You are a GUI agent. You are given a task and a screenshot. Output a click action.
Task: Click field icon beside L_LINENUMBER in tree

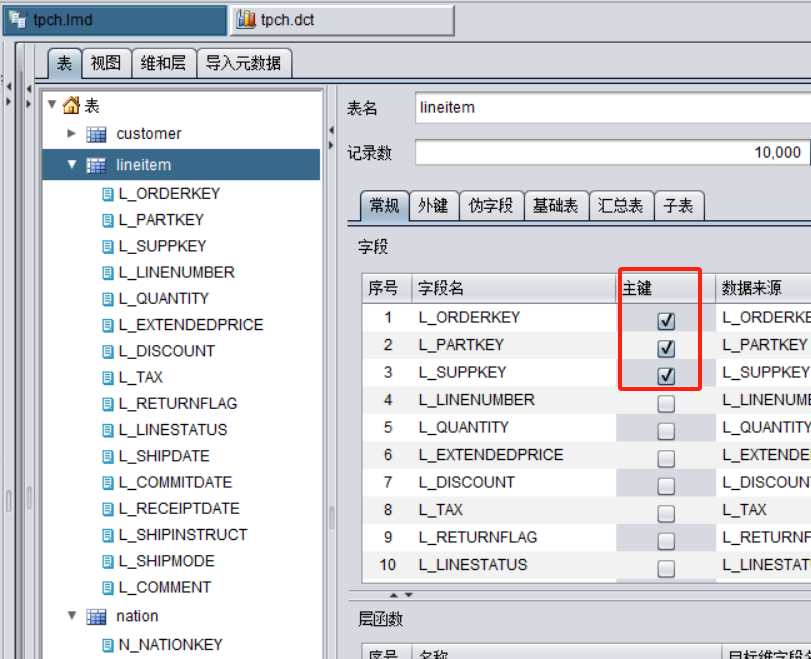108,273
